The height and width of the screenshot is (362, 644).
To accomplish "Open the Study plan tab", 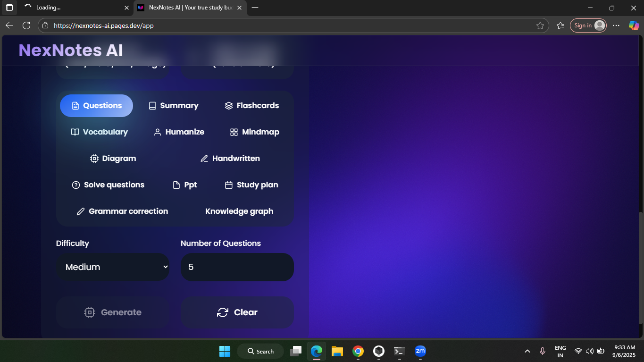I will coord(251,185).
